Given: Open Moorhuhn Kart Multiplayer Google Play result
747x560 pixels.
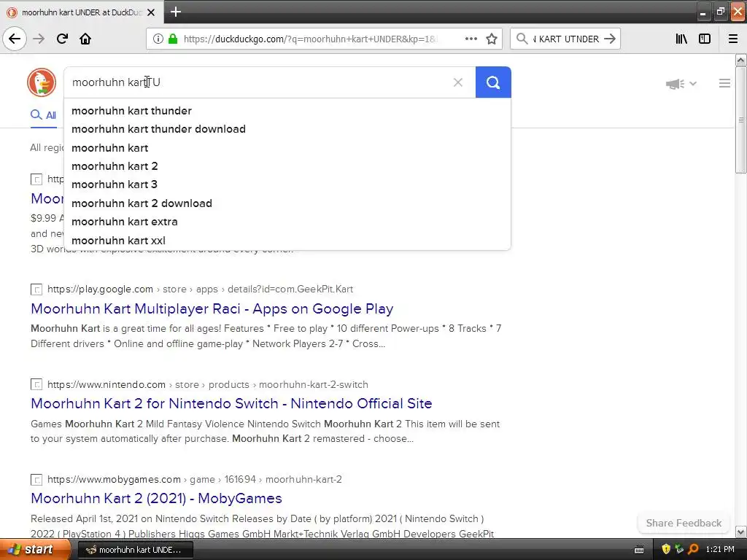Looking at the screenshot, I should point(212,308).
